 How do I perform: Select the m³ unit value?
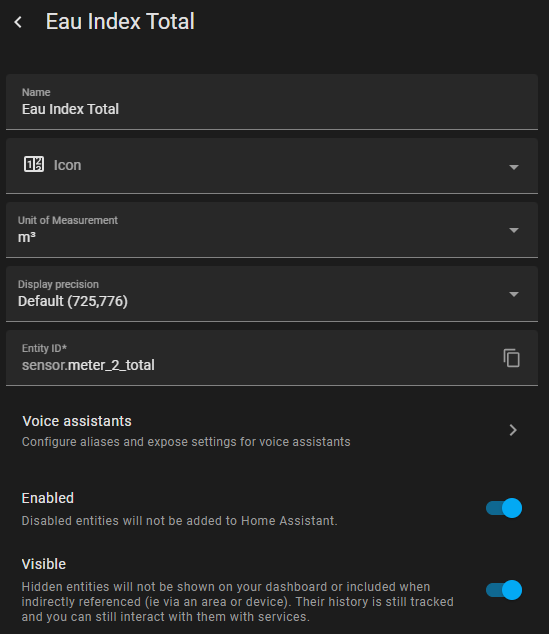pos(27,237)
